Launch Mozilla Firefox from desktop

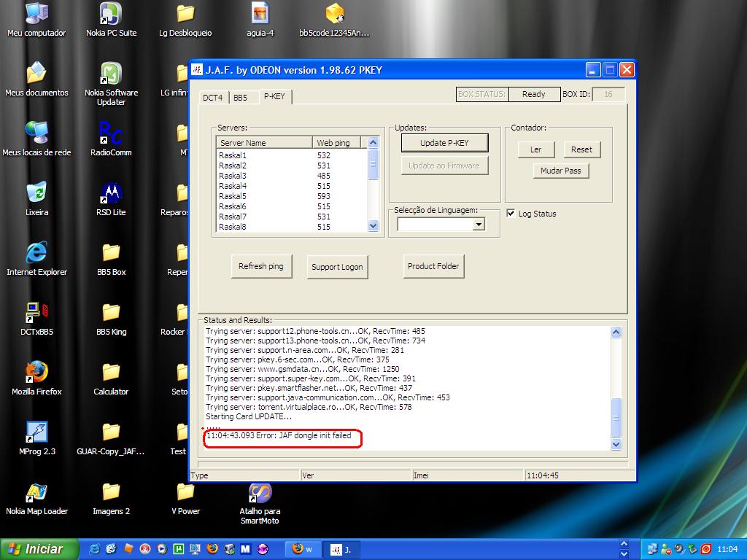coord(36,378)
